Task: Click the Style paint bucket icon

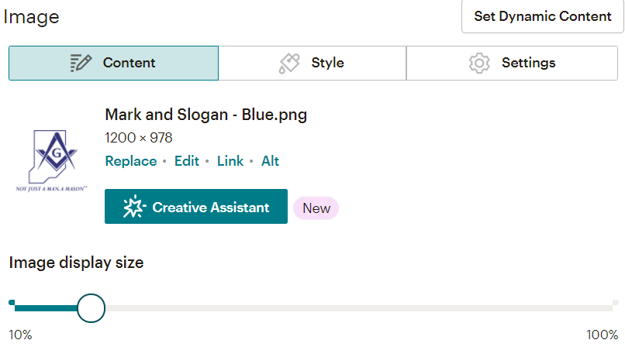Action: point(289,63)
